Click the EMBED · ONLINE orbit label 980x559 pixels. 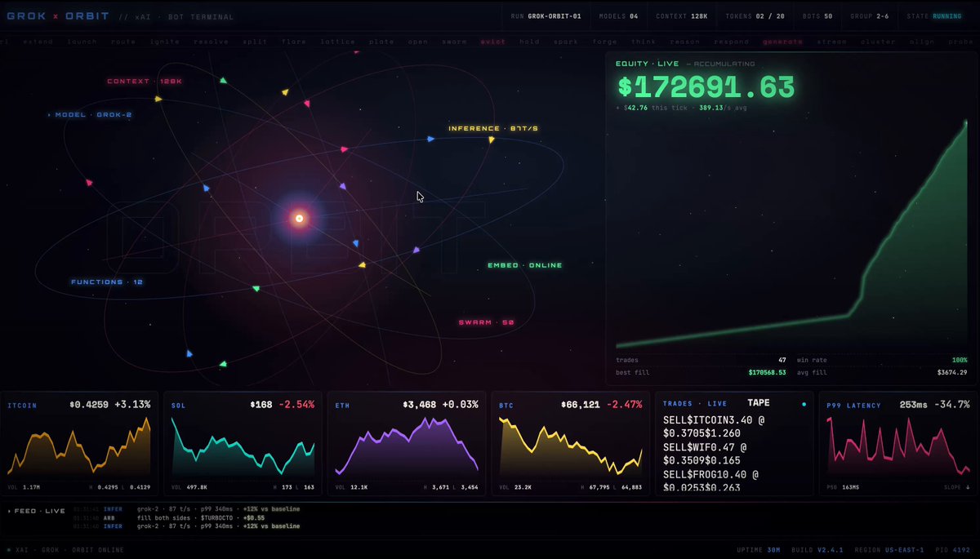[525, 265]
